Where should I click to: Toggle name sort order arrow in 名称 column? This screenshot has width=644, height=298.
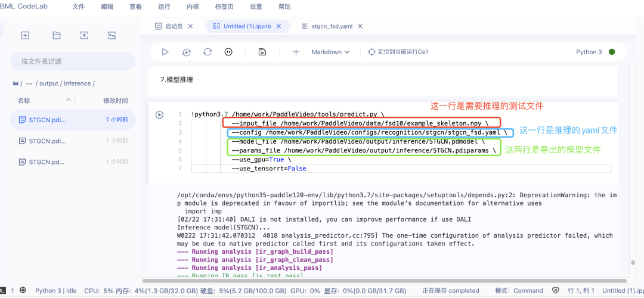(x=68, y=100)
